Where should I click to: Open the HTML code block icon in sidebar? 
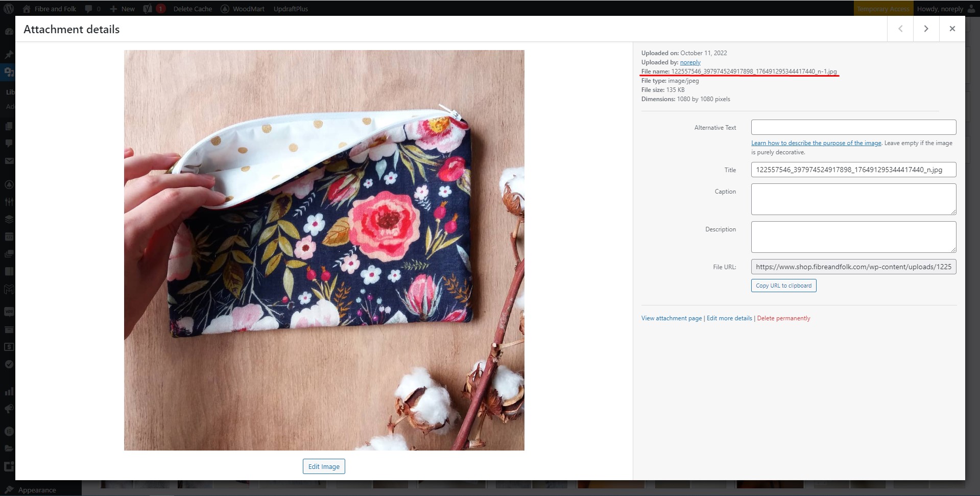(9, 237)
